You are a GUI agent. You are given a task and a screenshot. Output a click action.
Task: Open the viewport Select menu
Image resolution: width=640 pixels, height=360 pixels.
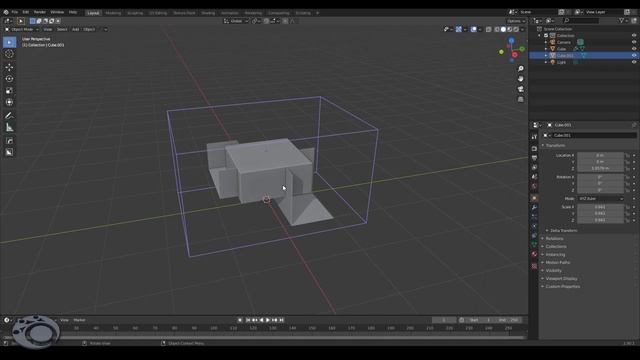(x=62, y=29)
